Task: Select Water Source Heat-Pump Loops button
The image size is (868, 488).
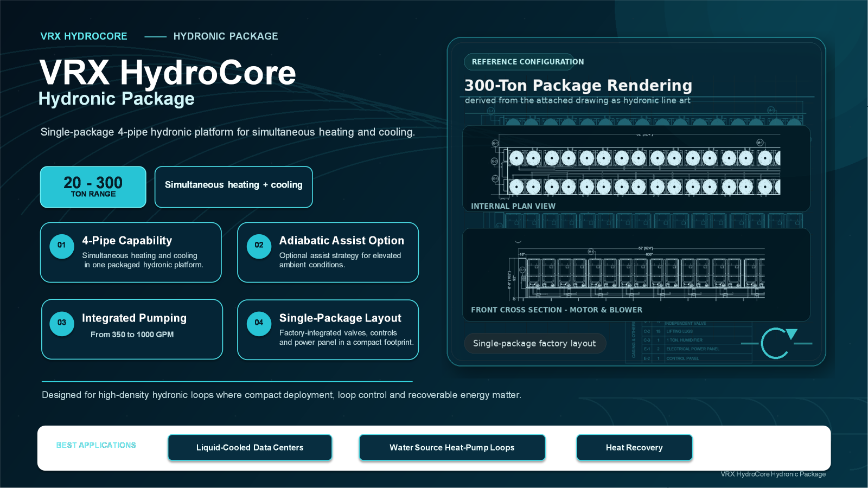Action: (452, 448)
